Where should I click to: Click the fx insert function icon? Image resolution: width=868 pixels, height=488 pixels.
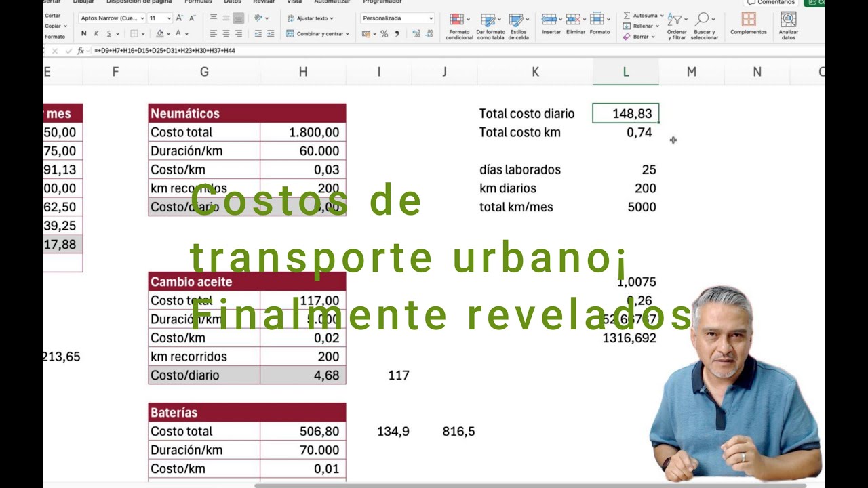coord(81,51)
